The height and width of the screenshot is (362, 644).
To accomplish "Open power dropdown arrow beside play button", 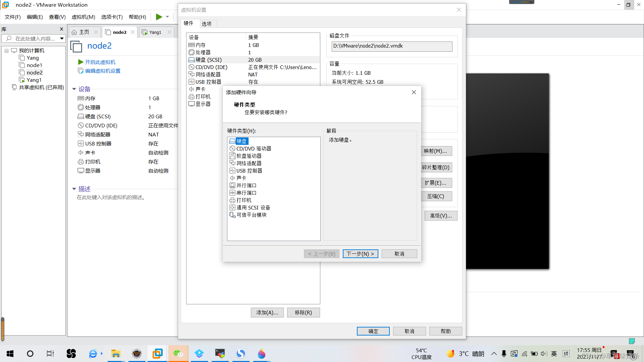I will (x=167, y=17).
